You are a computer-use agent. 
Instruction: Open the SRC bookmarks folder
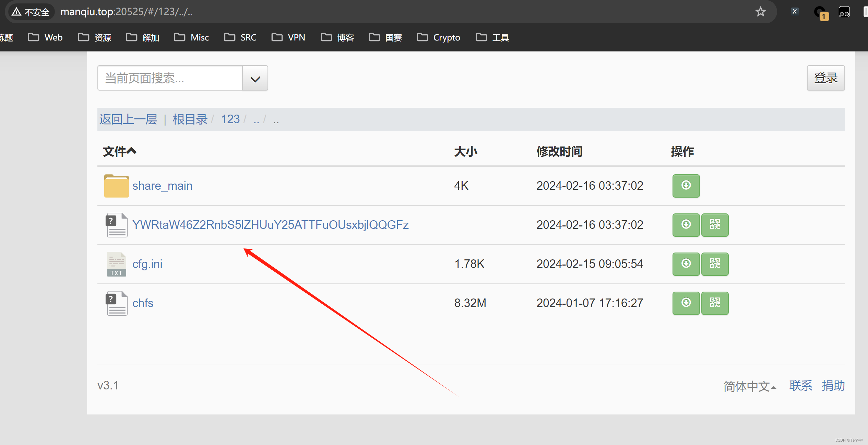(240, 37)
